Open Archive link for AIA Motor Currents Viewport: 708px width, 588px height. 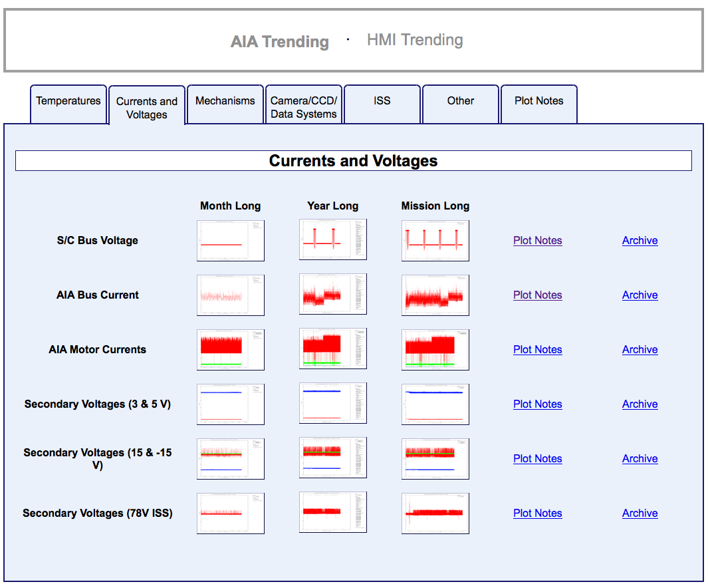640,349
